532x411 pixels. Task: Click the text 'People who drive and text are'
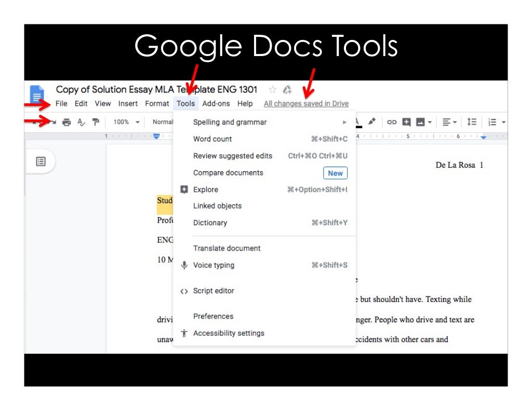(x=424, y=320)
